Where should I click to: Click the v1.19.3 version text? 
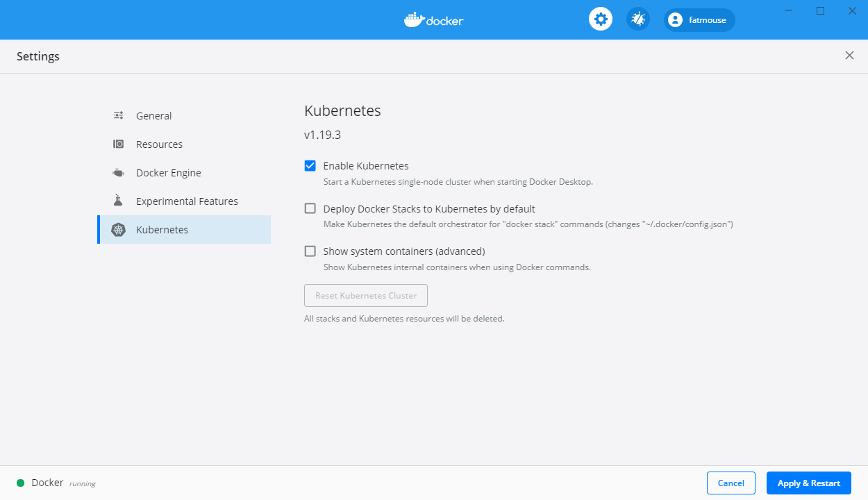322,135
